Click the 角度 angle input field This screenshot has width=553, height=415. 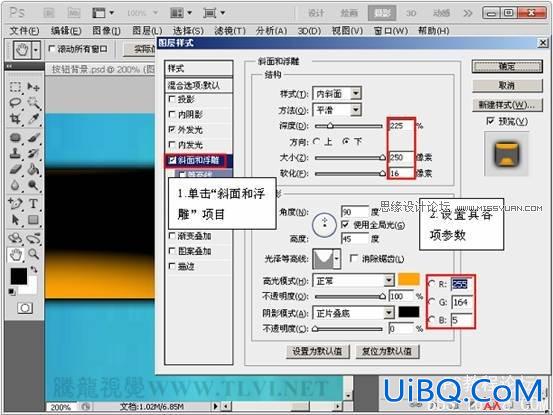click(355, 212)
